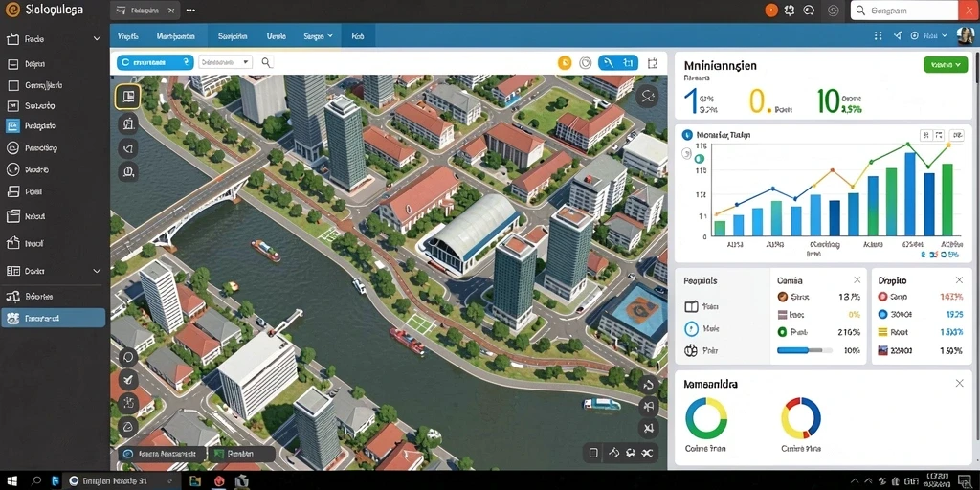Click the Roslan button at the map bottom
Screen dimensions: 980x490
click(x=240, y=455)
